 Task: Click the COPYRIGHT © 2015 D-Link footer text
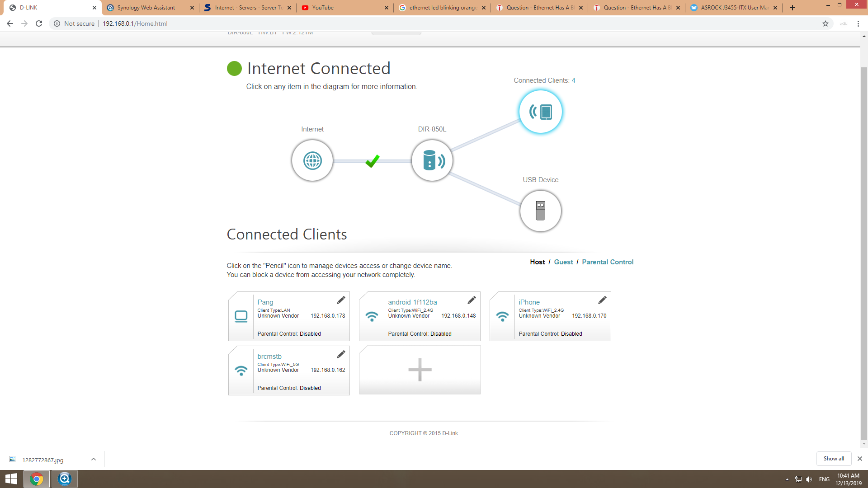(424, 433)
